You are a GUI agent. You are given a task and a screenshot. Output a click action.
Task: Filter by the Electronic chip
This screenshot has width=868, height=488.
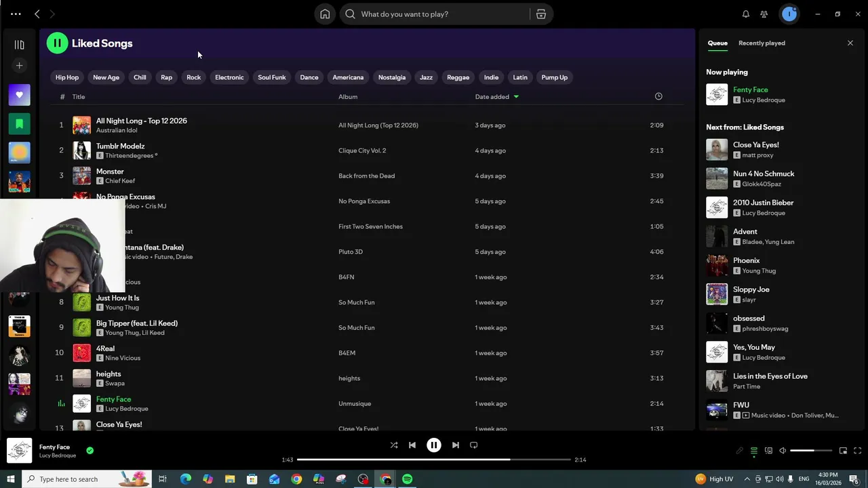pos(229,77)
